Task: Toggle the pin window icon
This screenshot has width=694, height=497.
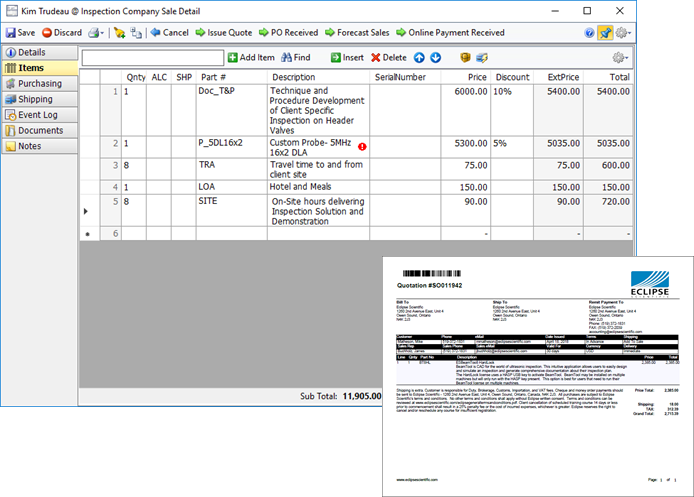Action: pos(605,33)
